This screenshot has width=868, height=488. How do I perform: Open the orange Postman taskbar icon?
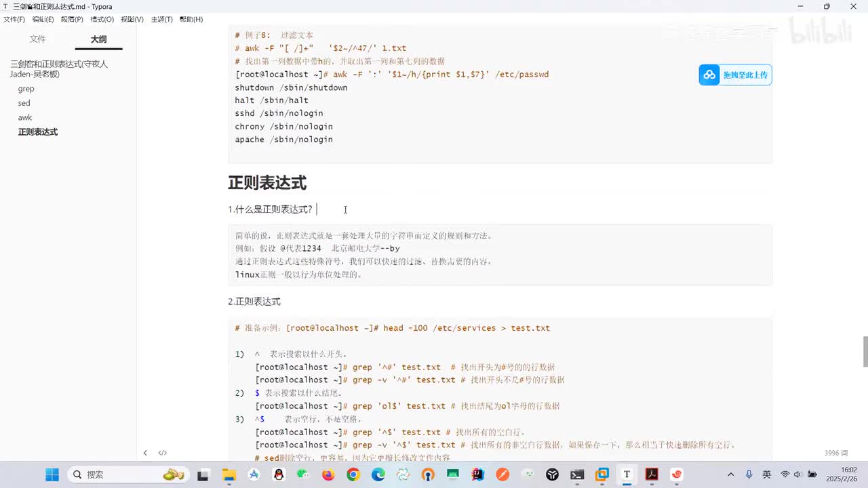pos(502,474)
